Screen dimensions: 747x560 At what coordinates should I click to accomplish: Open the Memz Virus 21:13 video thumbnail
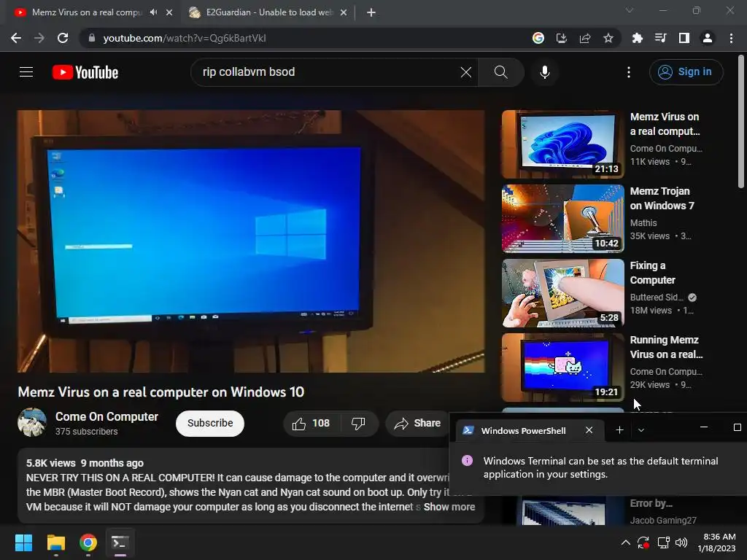pyautogui.click(x=562, y=144)
